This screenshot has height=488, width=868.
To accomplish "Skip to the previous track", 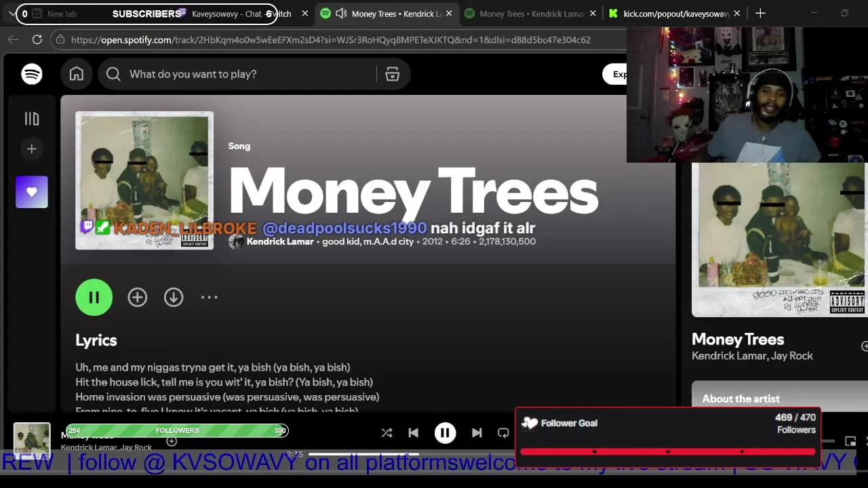I will tap(413, 432).
